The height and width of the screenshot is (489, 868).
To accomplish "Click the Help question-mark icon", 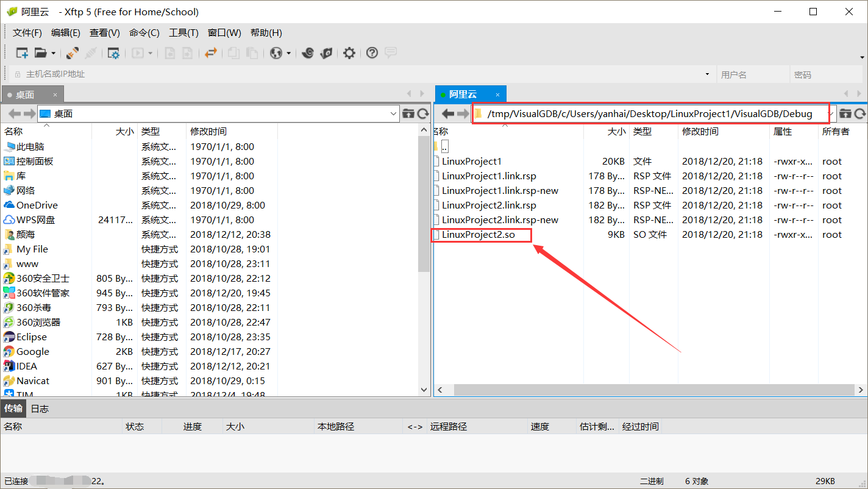I will click(372, 53).
